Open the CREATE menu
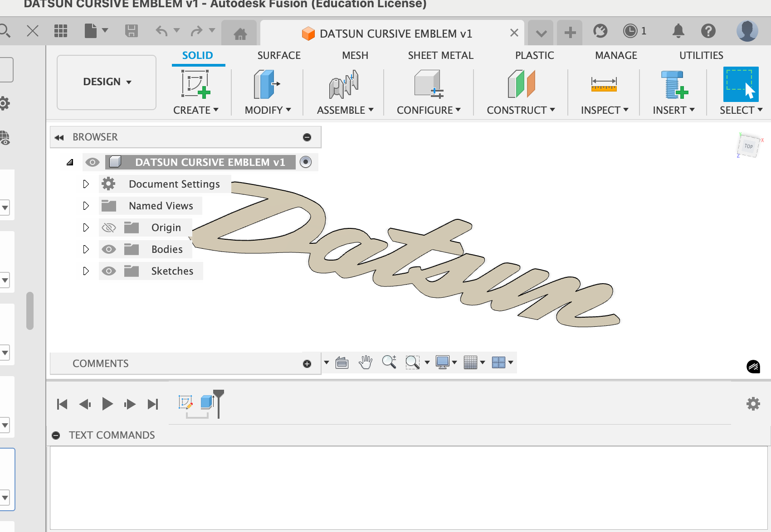Viewport: 771px width, 532px height. pyautogui.click(x=196, y=110)
